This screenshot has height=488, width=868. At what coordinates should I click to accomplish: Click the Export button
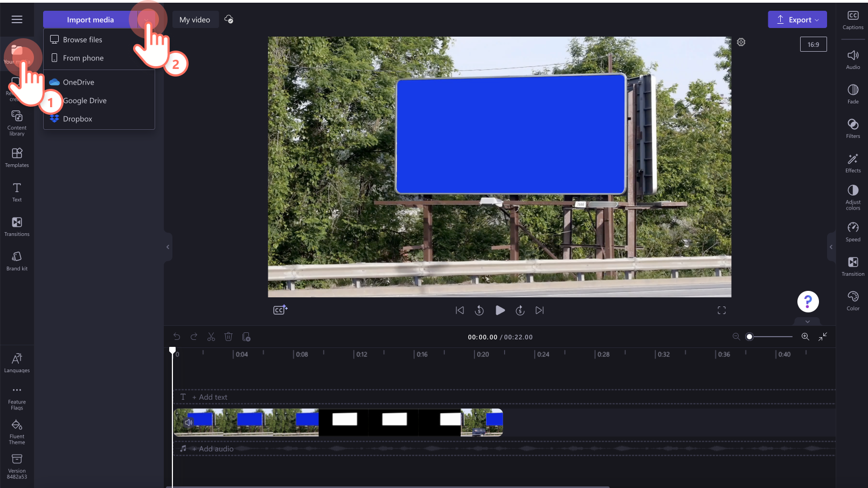click(797, 19)
